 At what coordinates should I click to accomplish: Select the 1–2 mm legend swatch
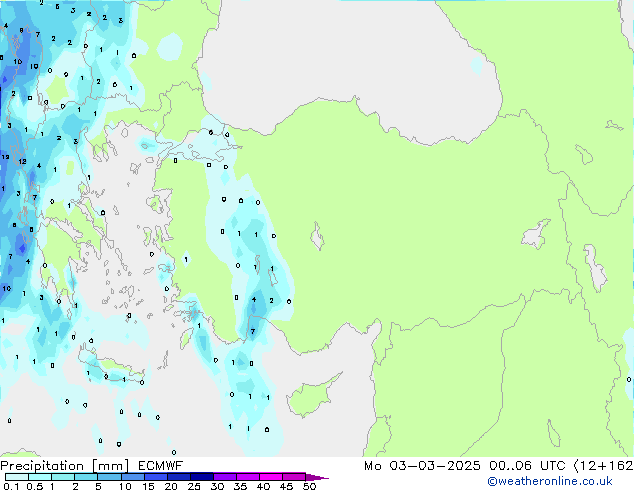(63, 477)
